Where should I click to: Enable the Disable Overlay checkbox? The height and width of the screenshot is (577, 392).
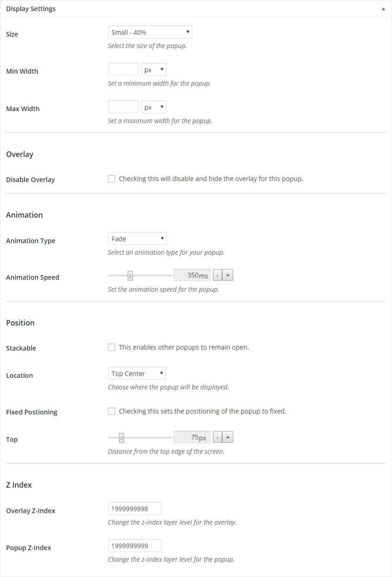pos(112,178)
